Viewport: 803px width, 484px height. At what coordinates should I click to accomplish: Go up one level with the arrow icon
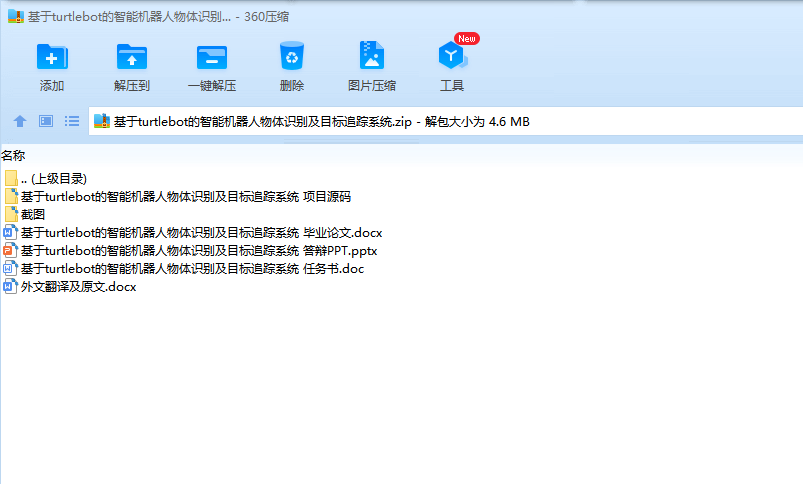pos(20,121)
